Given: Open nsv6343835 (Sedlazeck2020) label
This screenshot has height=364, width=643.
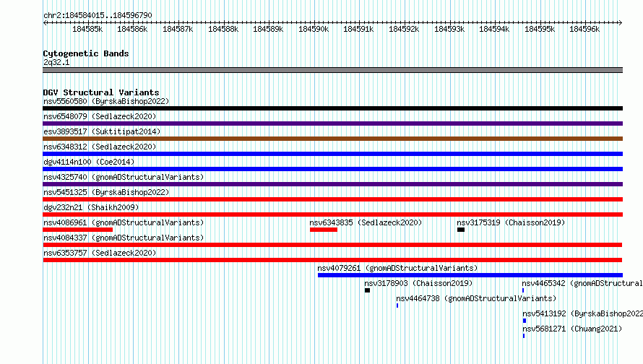Looking at the screenshot, I should coord(366,222).
